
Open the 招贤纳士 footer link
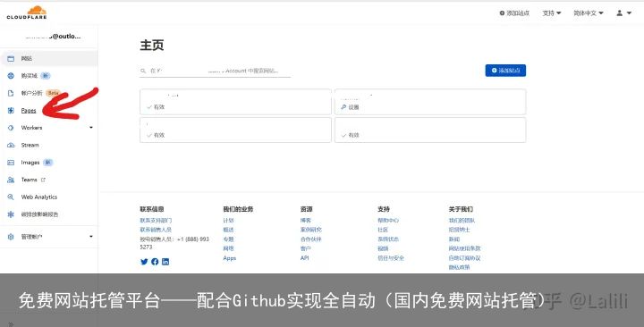point(459,230)
